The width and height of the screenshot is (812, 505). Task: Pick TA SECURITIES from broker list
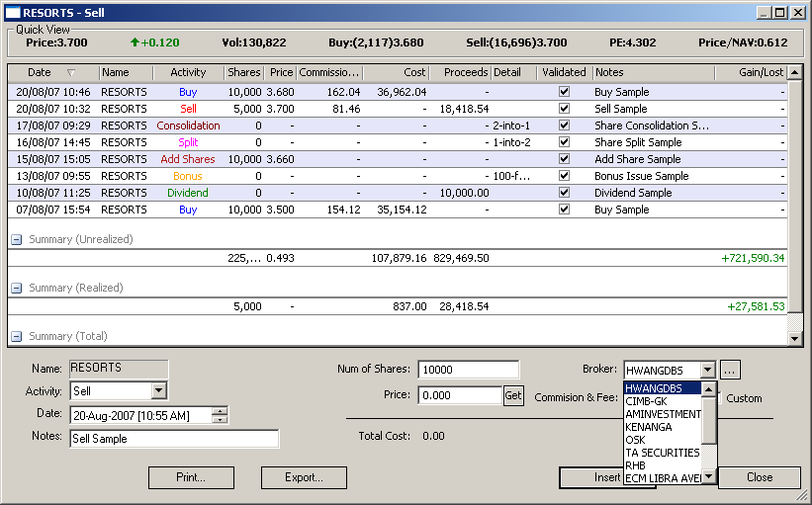pyautogui.click(x=663, y=453)
